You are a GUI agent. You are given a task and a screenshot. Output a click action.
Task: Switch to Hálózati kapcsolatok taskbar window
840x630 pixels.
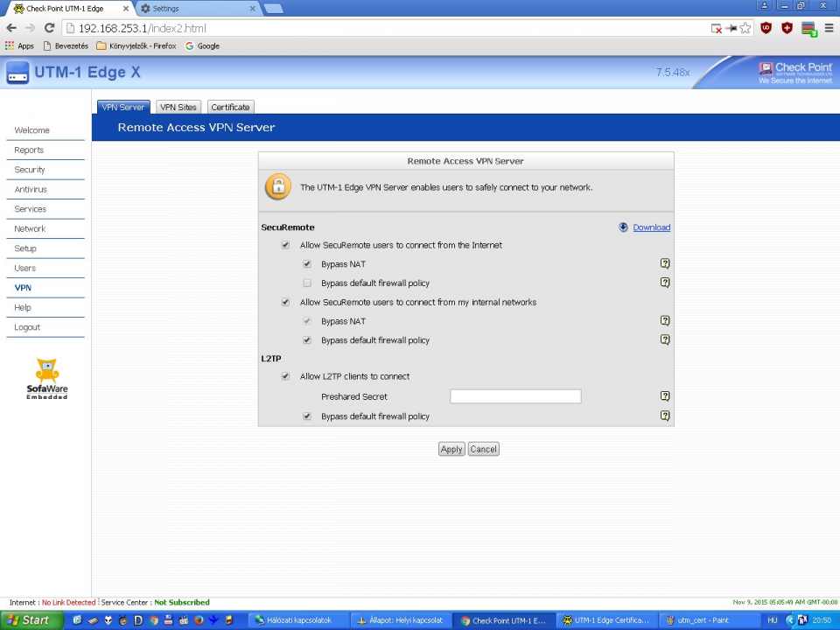coord(297,620)
